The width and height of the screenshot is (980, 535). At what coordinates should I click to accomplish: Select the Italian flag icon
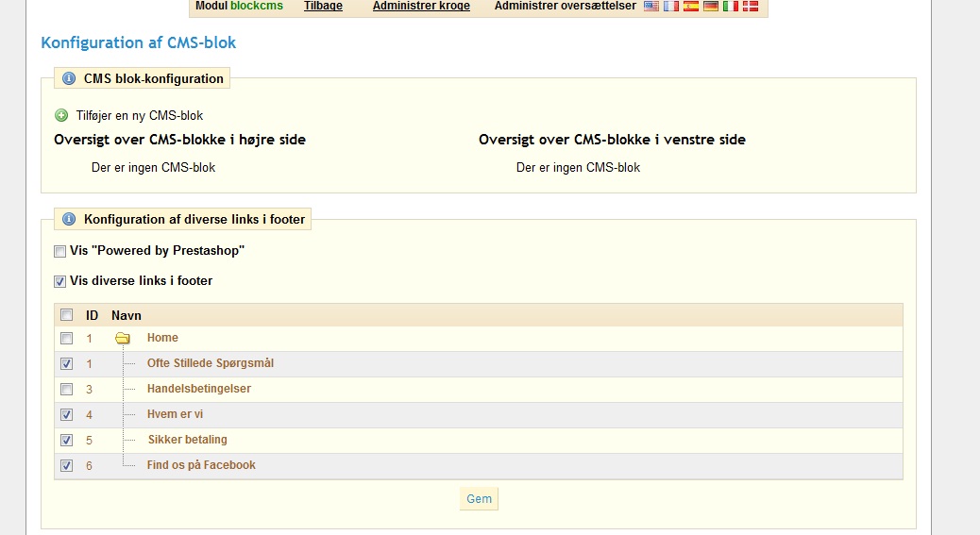731,7
